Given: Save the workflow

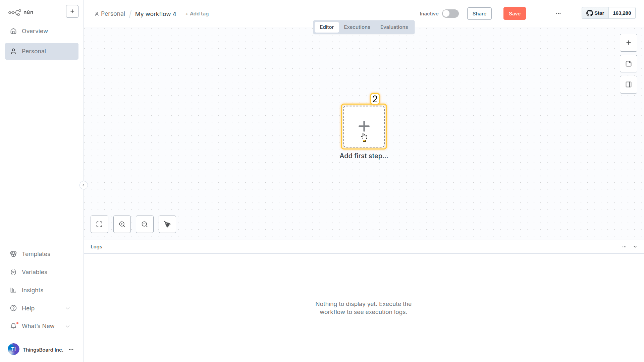Looking at the screenshot, I should pyautogui.click(x=514, y=13).
